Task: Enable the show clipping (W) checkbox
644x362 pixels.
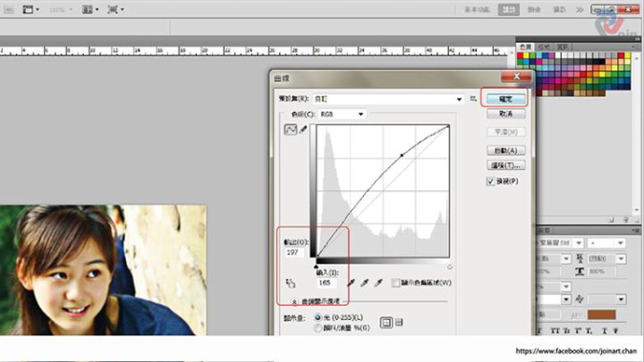Action: [396, 283]
